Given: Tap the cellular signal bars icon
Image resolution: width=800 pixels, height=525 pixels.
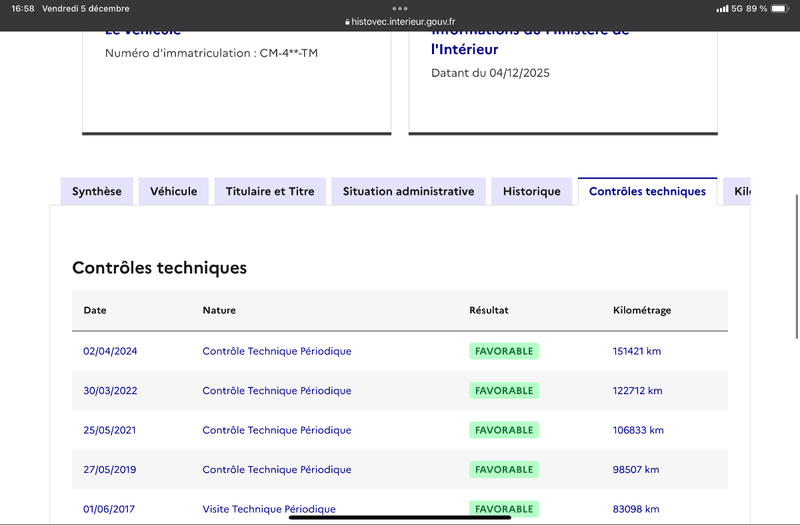Looking at the screenshot, I should (x=722, y=8).
